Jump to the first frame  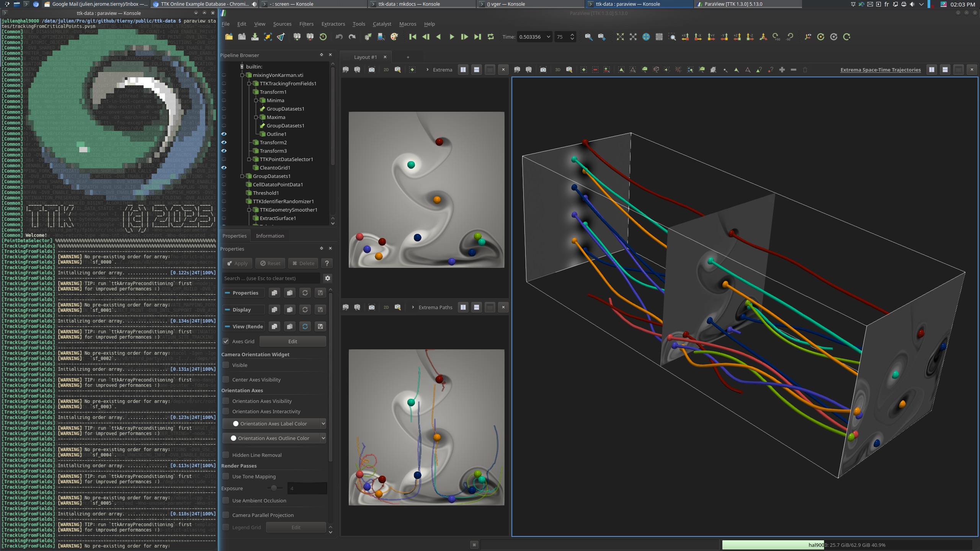pyautogui.click(x=413, y=37)
